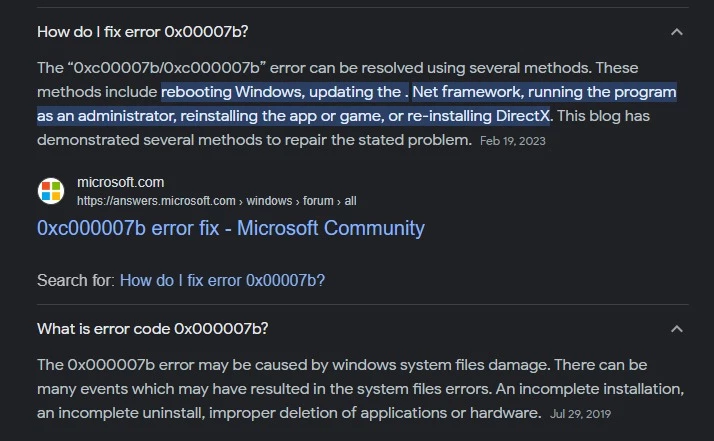Click the "How do I fix error 0x00007b?" question heading
The width and height of the screenshot is (714, 441).
143,32
